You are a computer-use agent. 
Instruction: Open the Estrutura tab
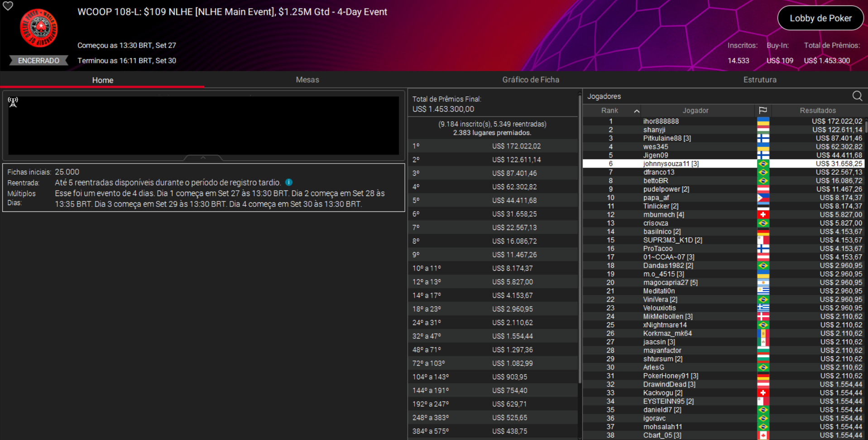(760, 80)
